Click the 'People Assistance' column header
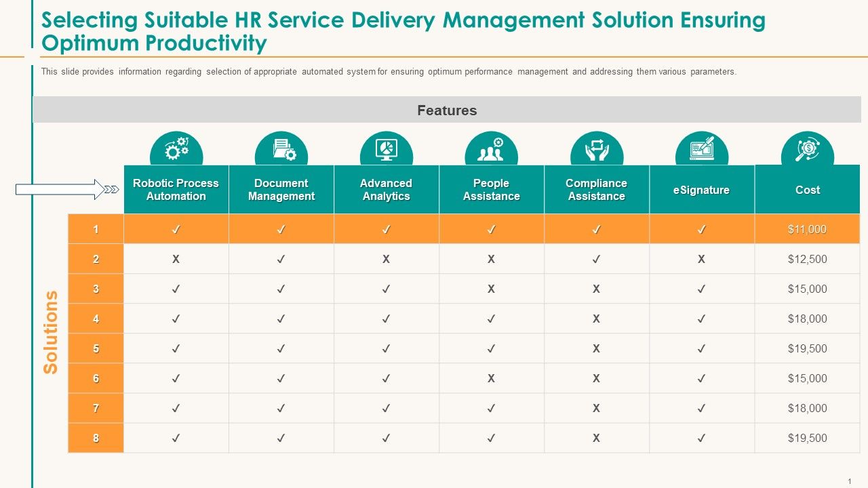Viewport: 868px width, 488px height. click(x=492, y=190)
